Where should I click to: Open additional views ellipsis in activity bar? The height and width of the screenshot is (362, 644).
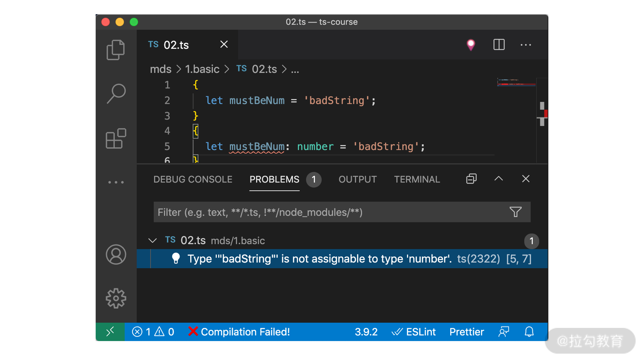coord(116,182)
